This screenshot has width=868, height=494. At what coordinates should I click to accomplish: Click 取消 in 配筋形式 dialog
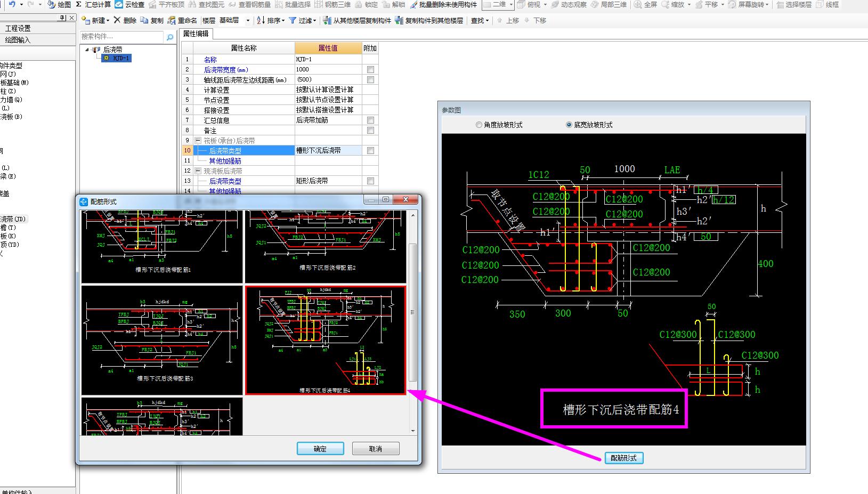[x=376, y=449]
